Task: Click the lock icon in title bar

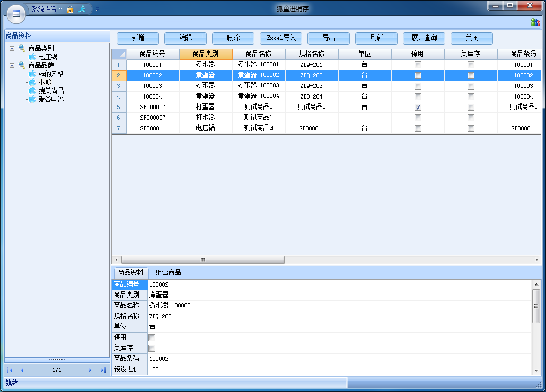Action: (70, 10)
